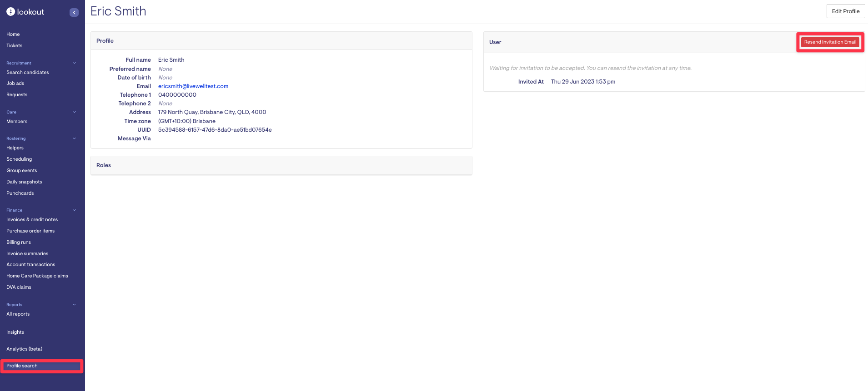This screenshot has width=868, height=391.
Task: Go to Profile search
Action: 22,366
